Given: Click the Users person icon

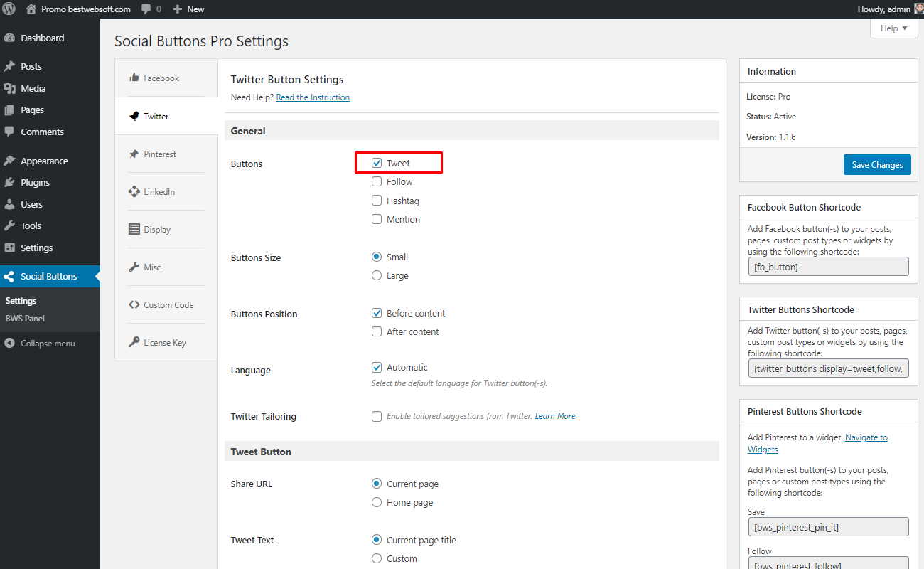Looking at the screenshot, I should point(9,204).
